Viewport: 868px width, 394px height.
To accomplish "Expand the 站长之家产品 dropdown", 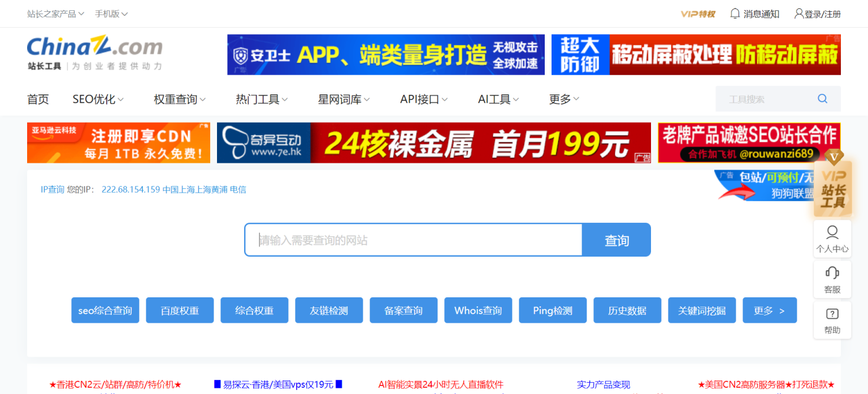I will point(51,13).
